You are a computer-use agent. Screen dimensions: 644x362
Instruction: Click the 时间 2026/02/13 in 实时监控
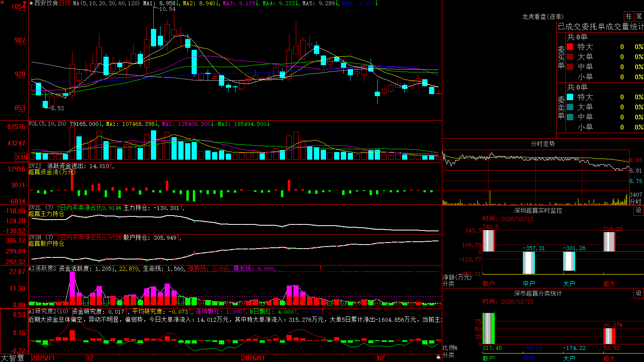click(x=508, y=219)
